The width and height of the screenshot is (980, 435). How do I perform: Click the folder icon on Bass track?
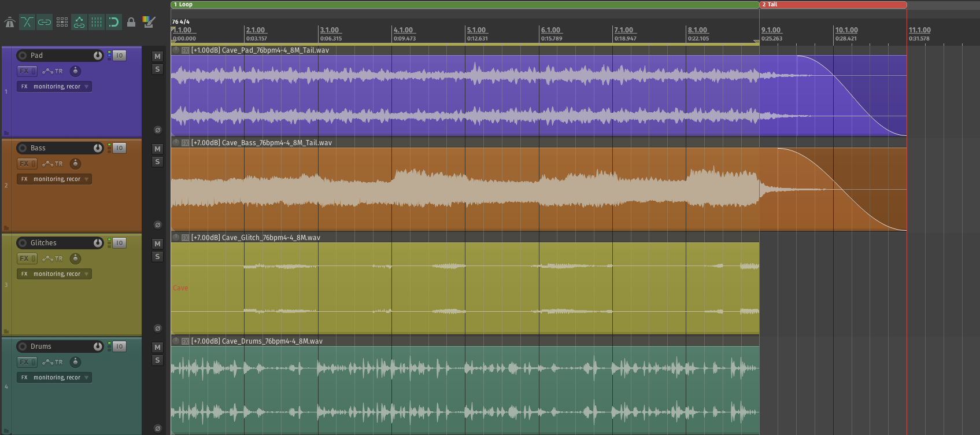6,227
